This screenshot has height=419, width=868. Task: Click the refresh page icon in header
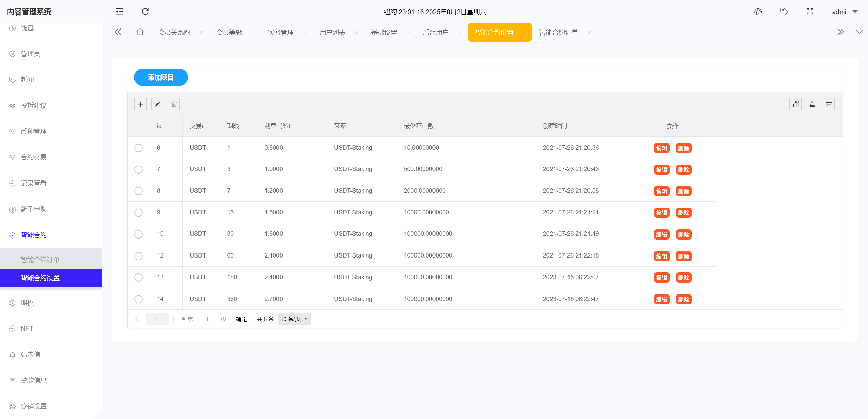pos(145,12)
